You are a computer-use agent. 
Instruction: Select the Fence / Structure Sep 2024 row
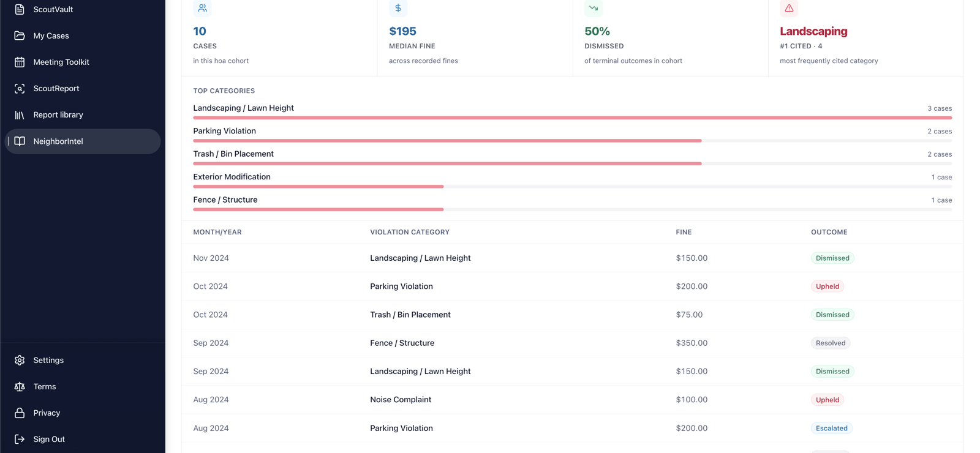click(572, 343)
